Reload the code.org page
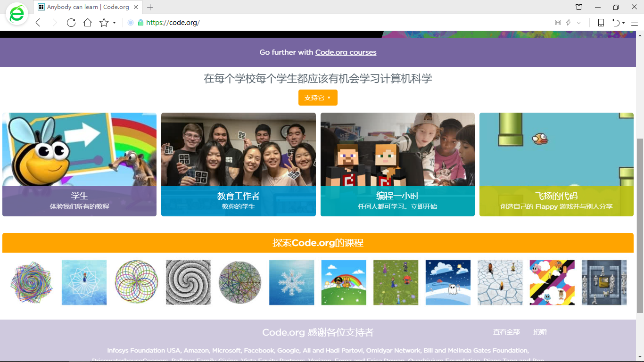The height and width of the screenshot is (362, 644). coord(71,23)
